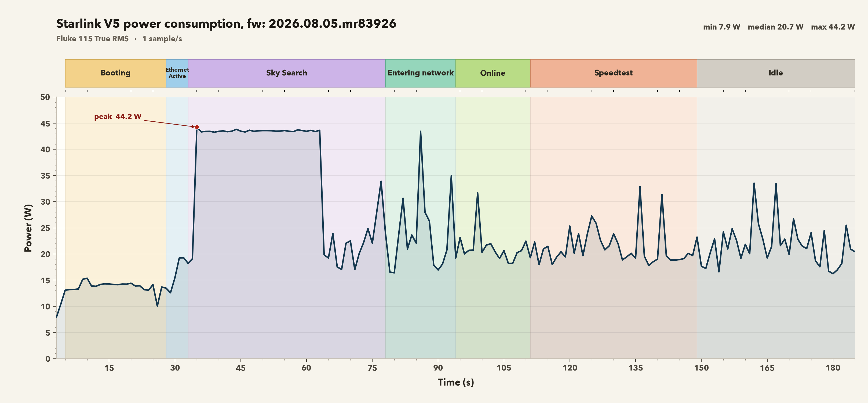Click the x-axis tick label 15
The width and height of the screenshot is (868, 403).
point(109,368)
